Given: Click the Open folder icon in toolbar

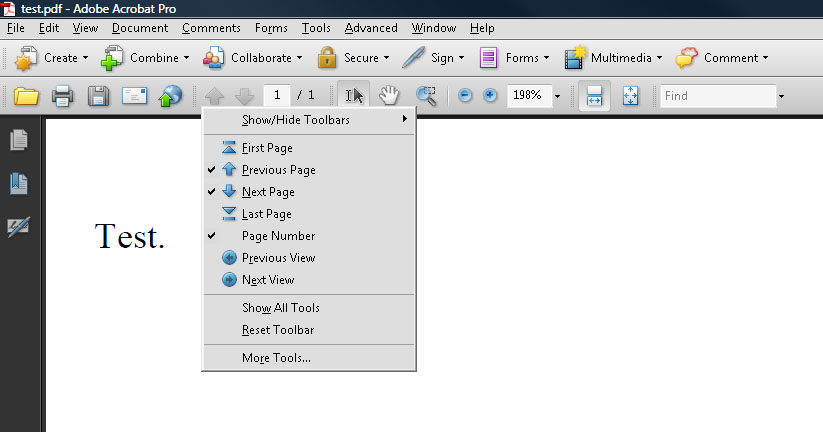Looking at the screenshot, I should 25,96.
